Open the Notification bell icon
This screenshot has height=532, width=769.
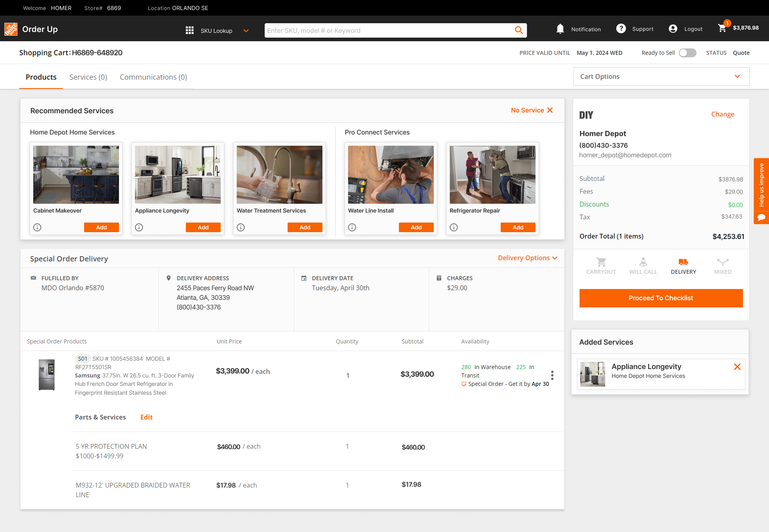[x=560, y=29]
